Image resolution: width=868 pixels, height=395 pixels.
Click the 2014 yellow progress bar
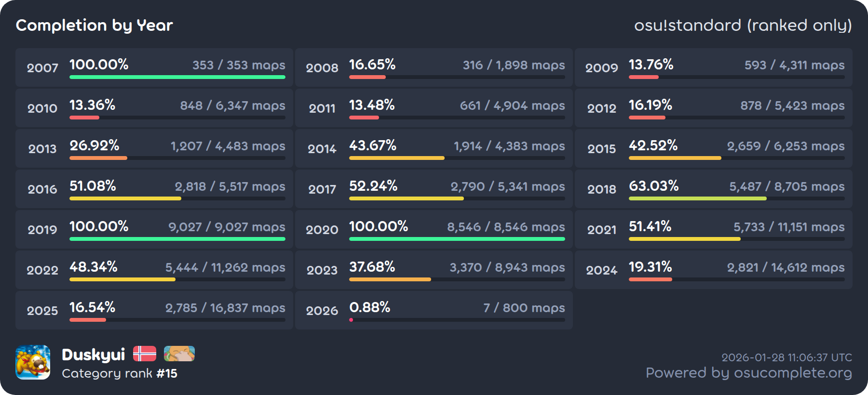[396, 158]
